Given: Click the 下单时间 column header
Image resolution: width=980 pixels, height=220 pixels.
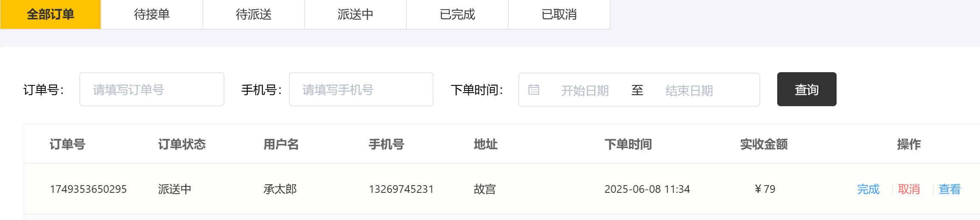Looking at the screenshot, I should (628, 144).
